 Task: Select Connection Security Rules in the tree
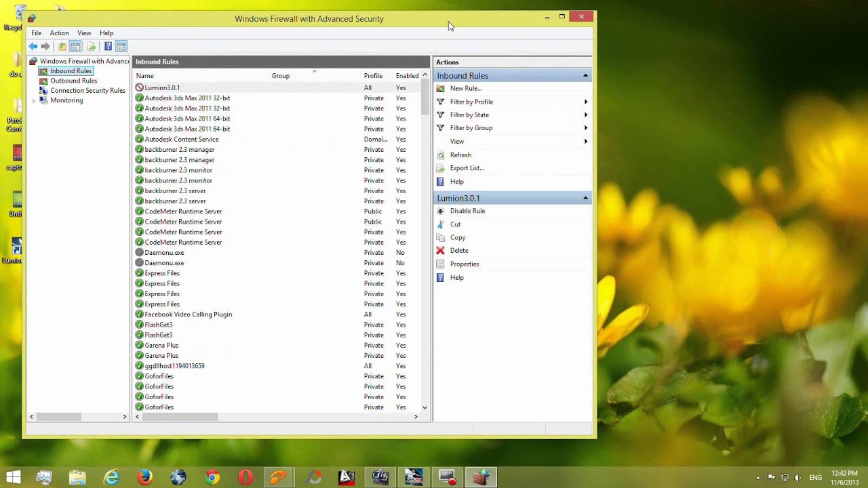(87, 90)
